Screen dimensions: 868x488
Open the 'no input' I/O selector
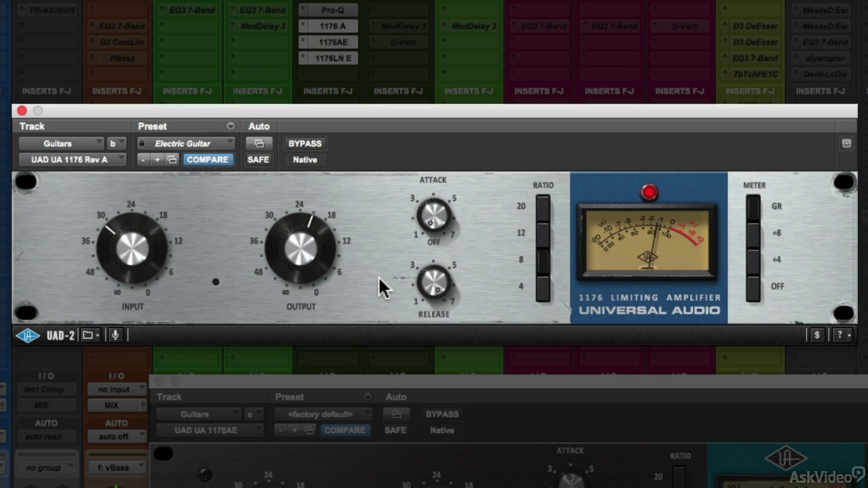click(117, 390)
